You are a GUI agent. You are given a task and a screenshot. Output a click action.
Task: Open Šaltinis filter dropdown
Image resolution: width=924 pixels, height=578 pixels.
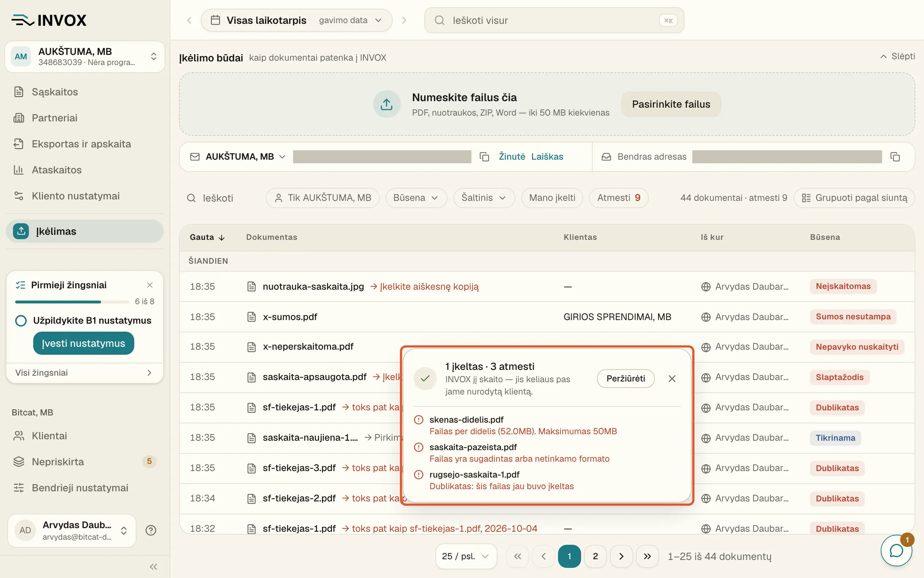484,198
